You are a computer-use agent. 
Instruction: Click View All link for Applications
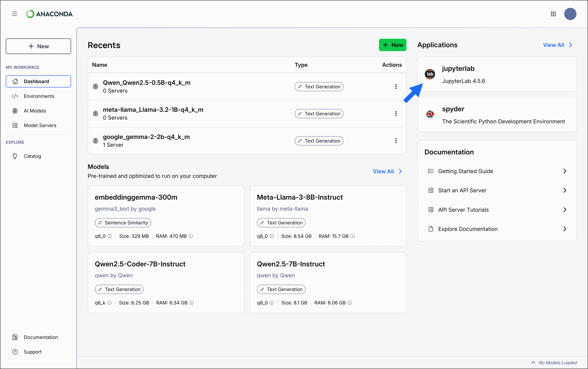click(557, 45)
